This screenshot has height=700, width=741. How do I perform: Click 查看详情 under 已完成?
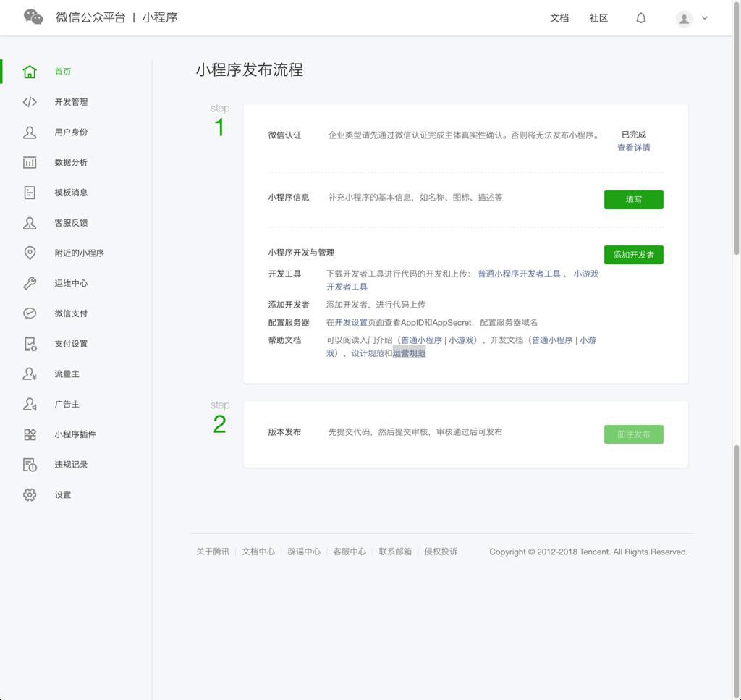pyautogui.click(x=633, y=148)
